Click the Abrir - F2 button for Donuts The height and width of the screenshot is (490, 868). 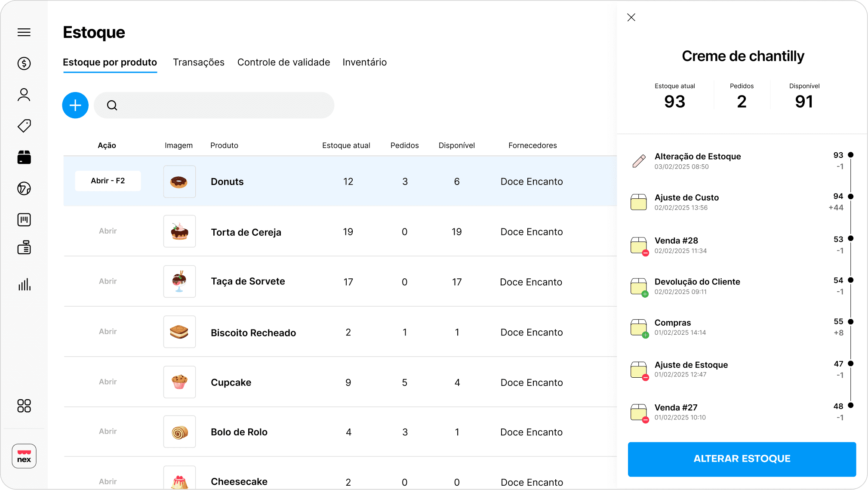click(108, 181)
